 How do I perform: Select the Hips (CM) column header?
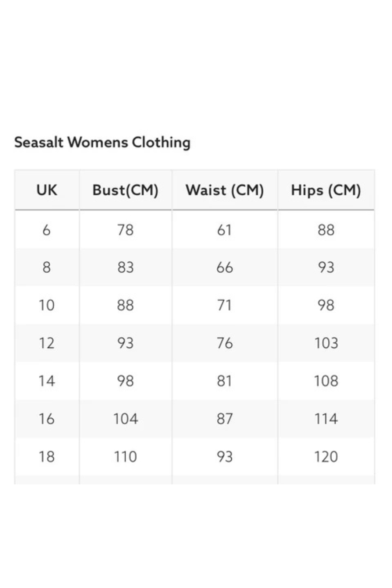pyautogui.click(x=326, y=190)
